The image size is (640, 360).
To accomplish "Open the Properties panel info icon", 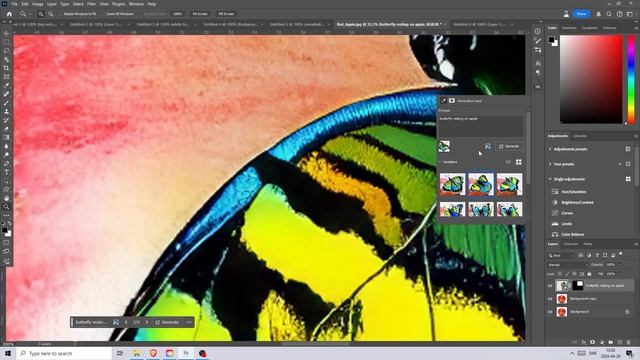I will [x=538, y=31].
